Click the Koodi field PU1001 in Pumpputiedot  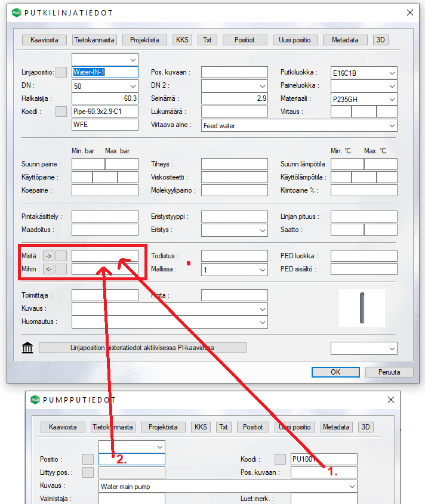click(324, 459)
